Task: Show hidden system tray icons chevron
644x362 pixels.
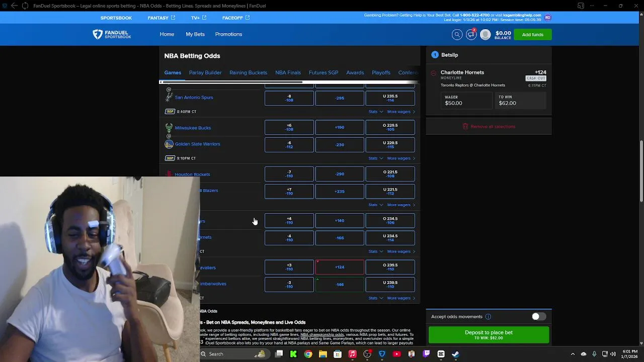Action: (x=573, y=354)
